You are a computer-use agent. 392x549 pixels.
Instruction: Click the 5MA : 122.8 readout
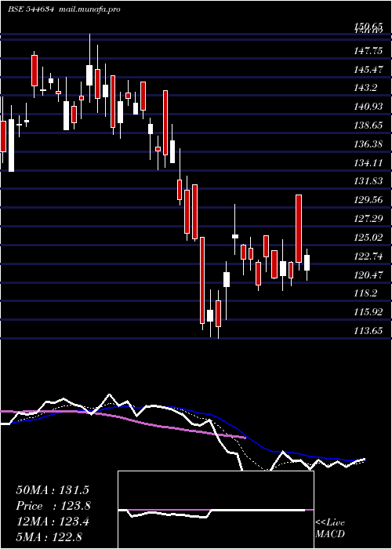click(x=49, y=537)
